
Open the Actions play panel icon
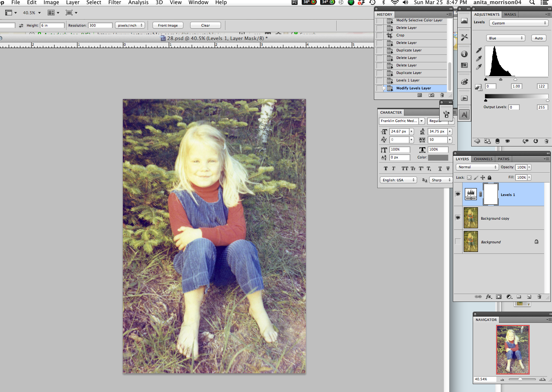(x=464, y=98)
